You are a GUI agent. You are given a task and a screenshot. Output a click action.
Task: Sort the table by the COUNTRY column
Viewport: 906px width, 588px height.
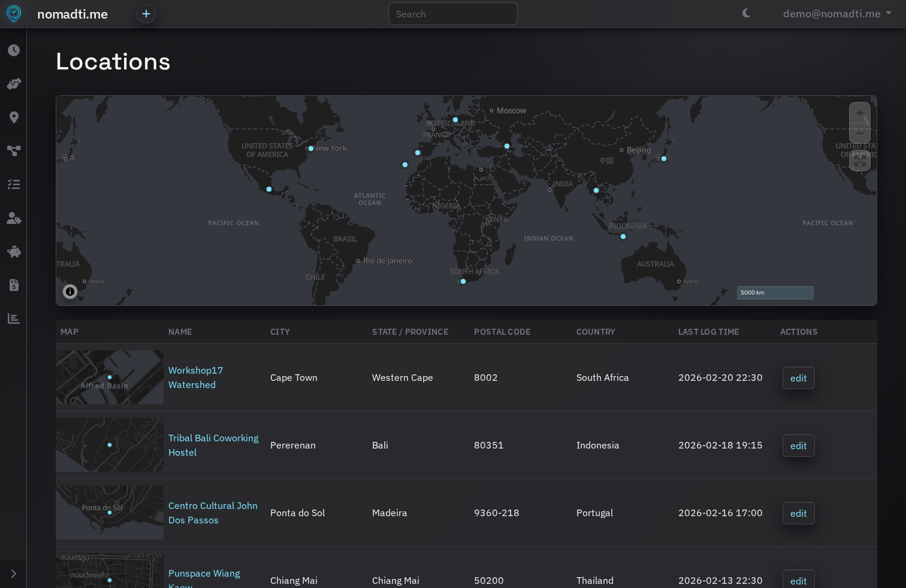pyautogui.click(x=596, y=332)
